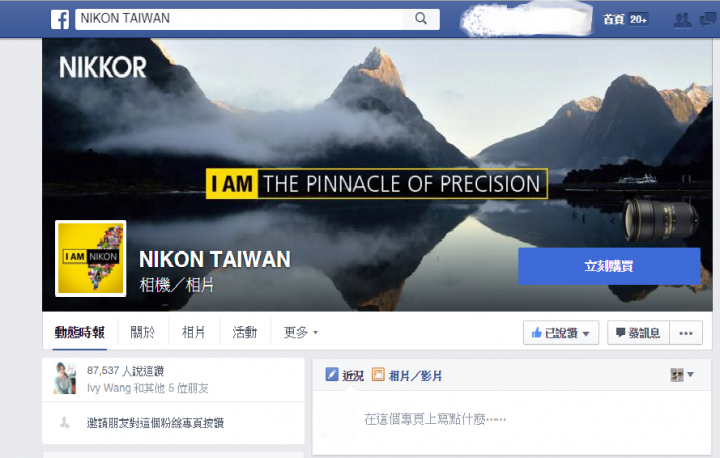Expand the 更多 dropdown menu
Viewport: 720px width, 458px height.
point(300,332)
